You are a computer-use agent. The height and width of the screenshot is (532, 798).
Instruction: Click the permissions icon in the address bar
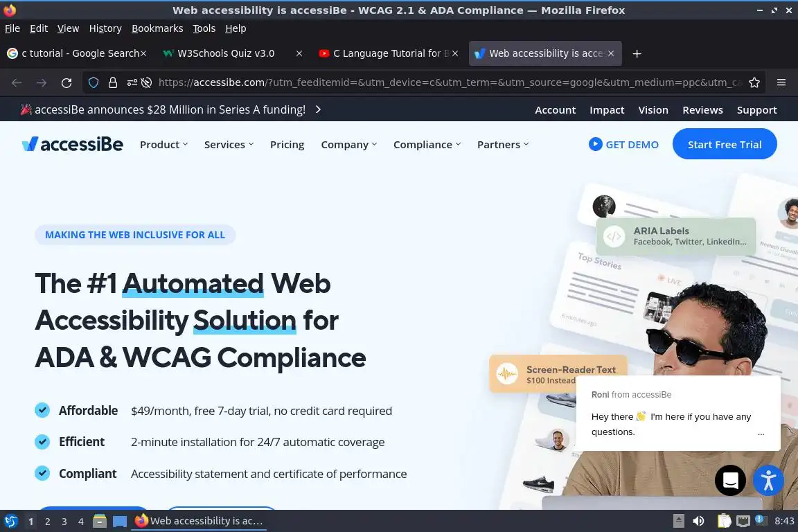(x=132, y=82)
